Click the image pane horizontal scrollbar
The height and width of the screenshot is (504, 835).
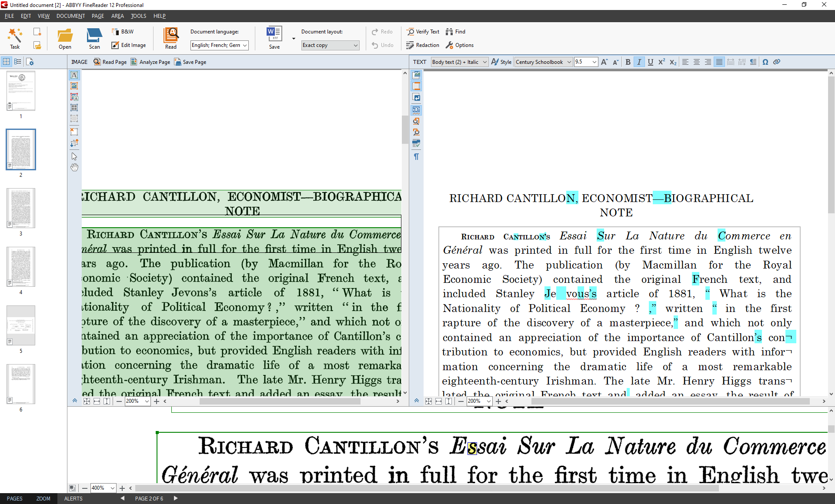280,401
